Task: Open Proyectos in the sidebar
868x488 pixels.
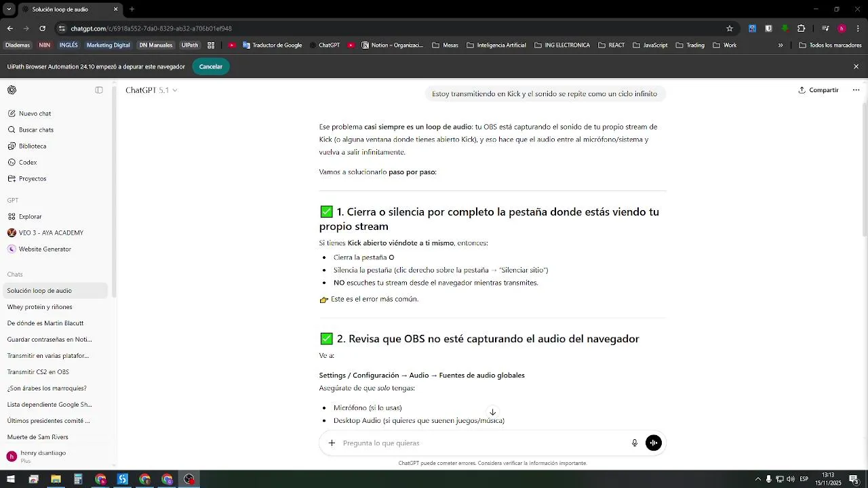Action: 54,179
